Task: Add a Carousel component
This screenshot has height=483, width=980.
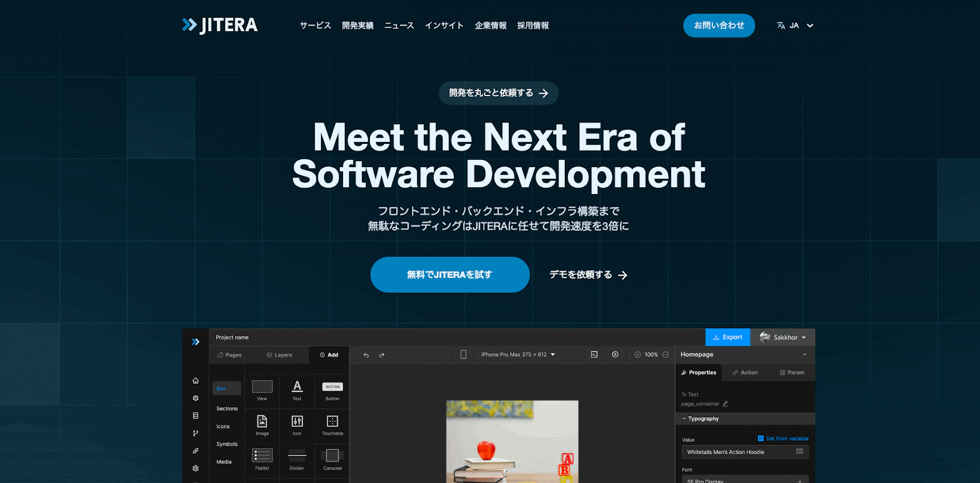Action: pyautogui.click(x=333, y=460)
